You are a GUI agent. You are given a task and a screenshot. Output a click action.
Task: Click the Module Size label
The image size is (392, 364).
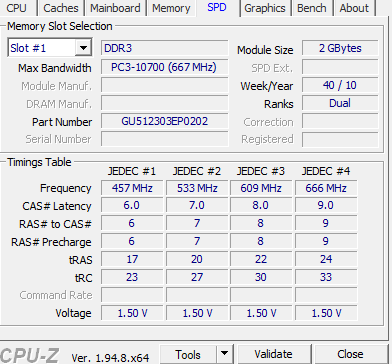pyautogui.click(x=265, y=50)
